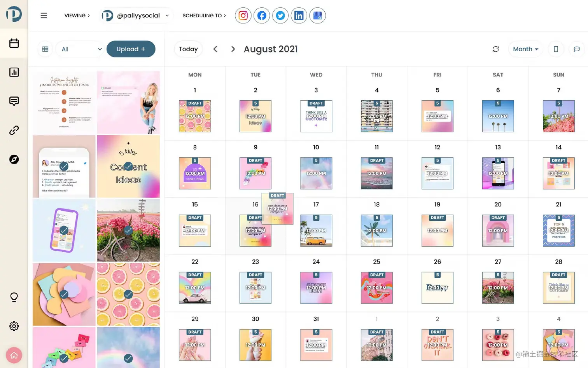Click the SUN column header
Viewport: 588px width, 368px height.
coord(558,75)
